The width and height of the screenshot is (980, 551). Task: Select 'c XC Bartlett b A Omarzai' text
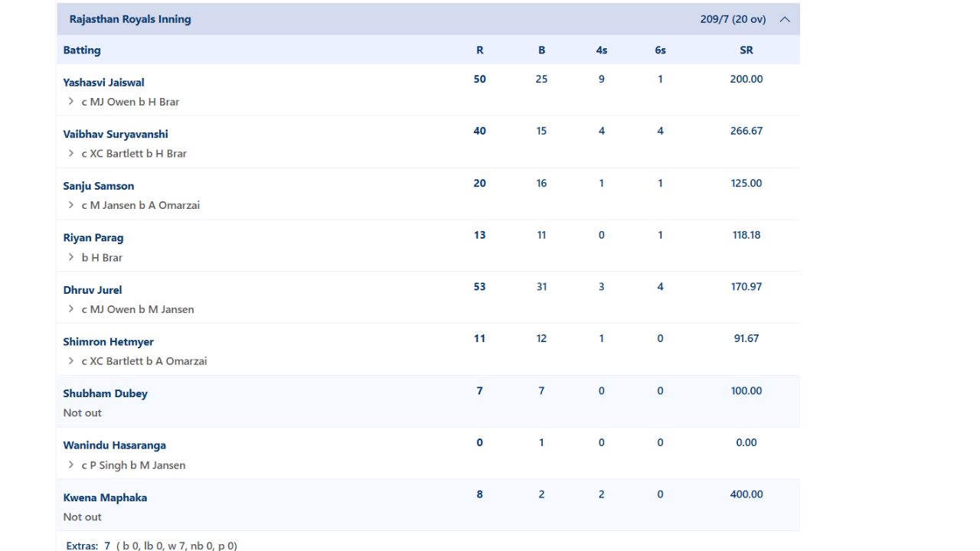point(145,361)
